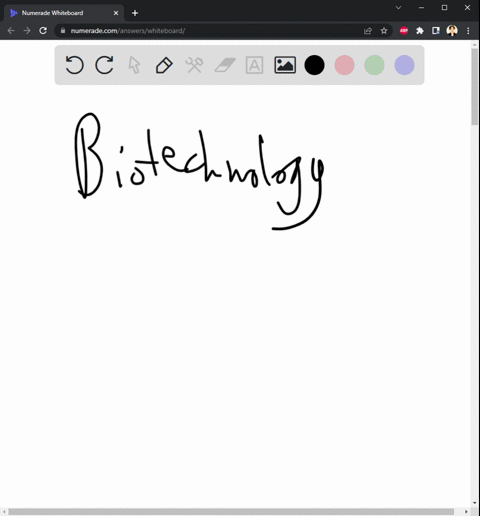Open the Extensions puzzle menu
Image resolution: width=480 pixels, height=516 pixels.
(x=420, y=31)
